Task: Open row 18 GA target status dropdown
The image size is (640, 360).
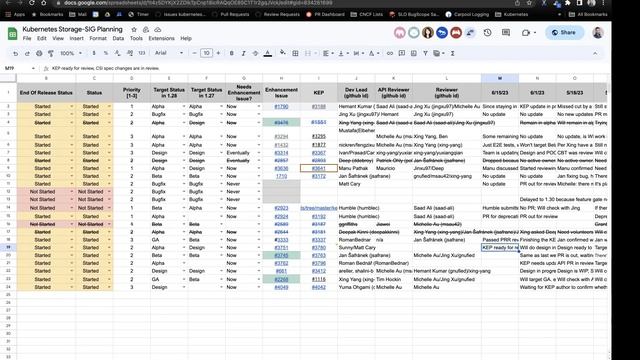Action: [x=184, y=240]
